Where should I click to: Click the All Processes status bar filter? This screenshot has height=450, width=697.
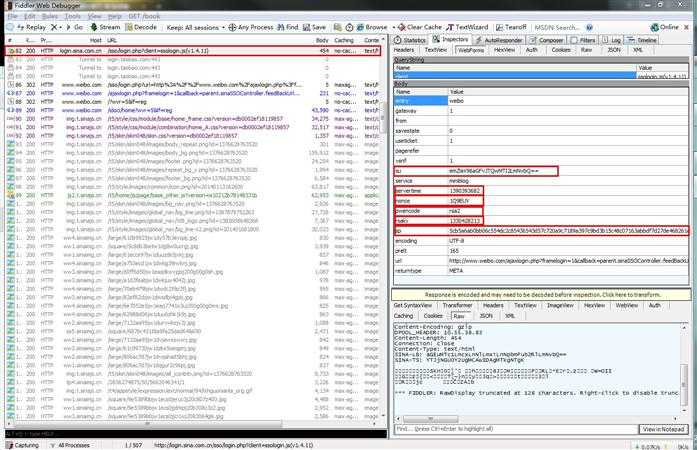click(70, 445)
